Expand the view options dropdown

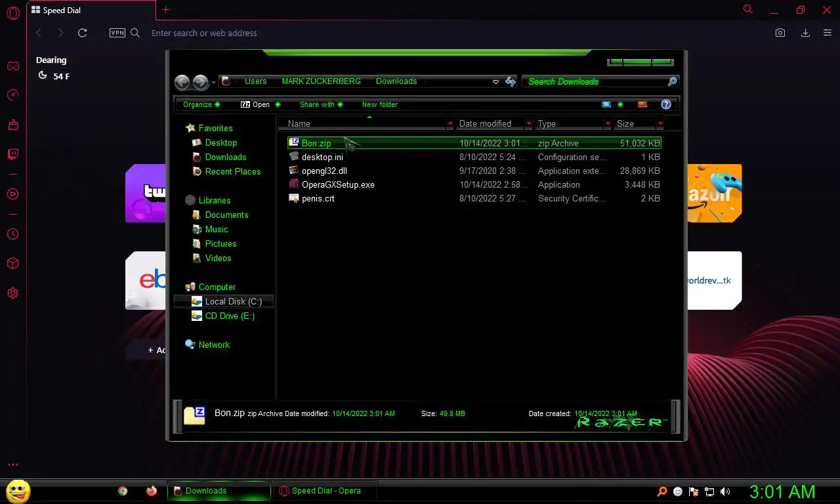coord(620,104)
